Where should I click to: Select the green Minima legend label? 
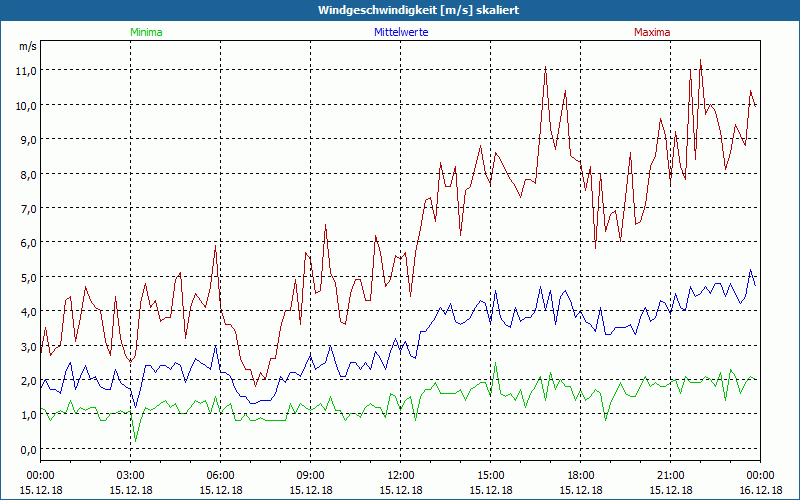coord(146,32)
